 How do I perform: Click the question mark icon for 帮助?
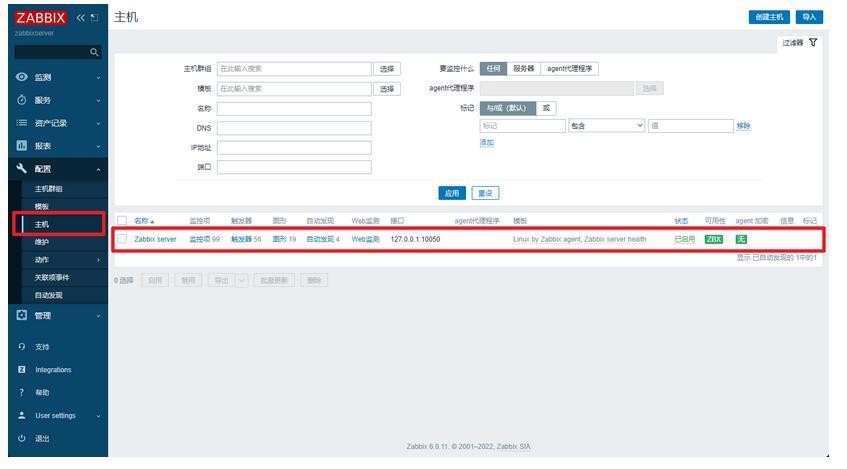point(22,392)
